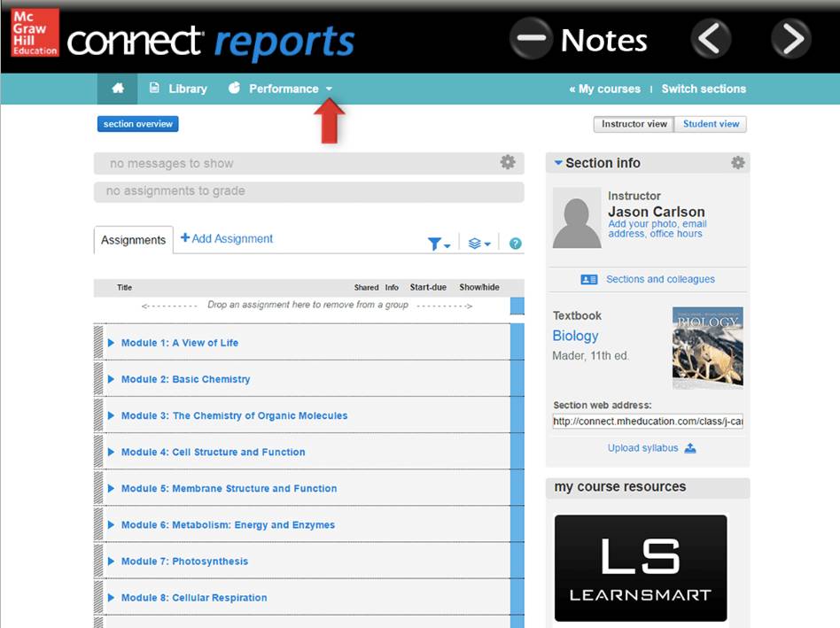Click the Biology textbook cover thumbnail

pyautogui.click(x=708, y=347)
